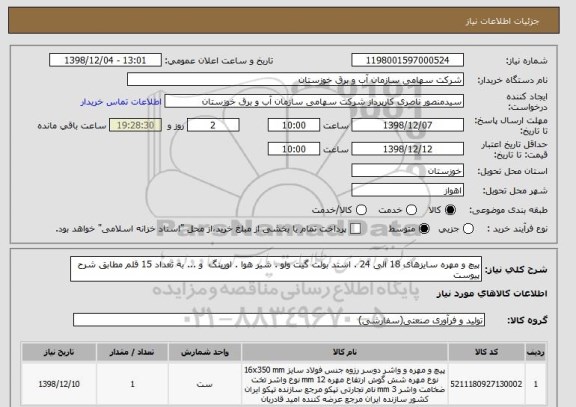Open the اطلاعات تماس خریدار link
This screenshot has height=407, width=576.
point(121,102)
